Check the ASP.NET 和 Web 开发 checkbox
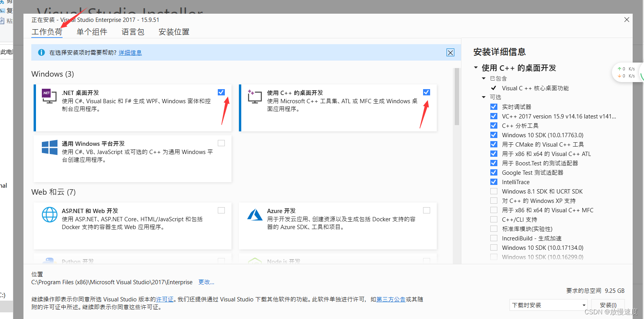644x319 pixels. click(221, 210)
